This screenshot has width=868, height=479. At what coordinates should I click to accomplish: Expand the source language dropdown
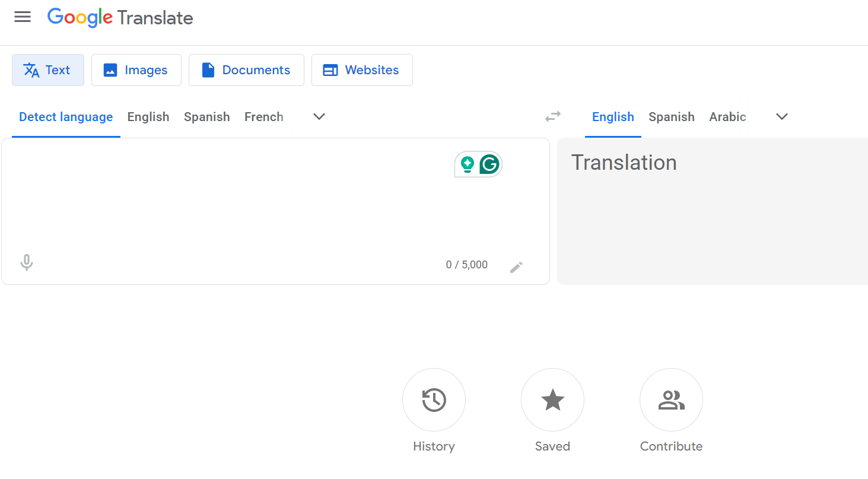coord(319,116)
